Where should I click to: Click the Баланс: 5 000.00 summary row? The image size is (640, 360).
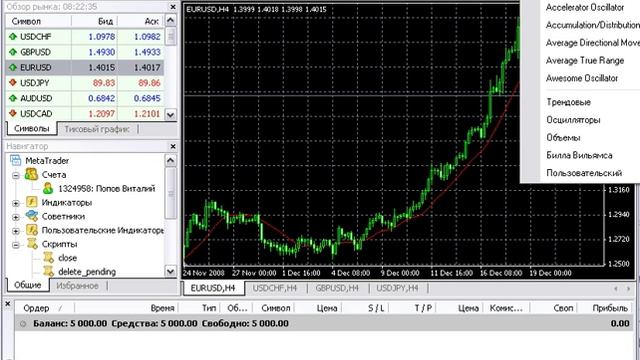[323, 324]
